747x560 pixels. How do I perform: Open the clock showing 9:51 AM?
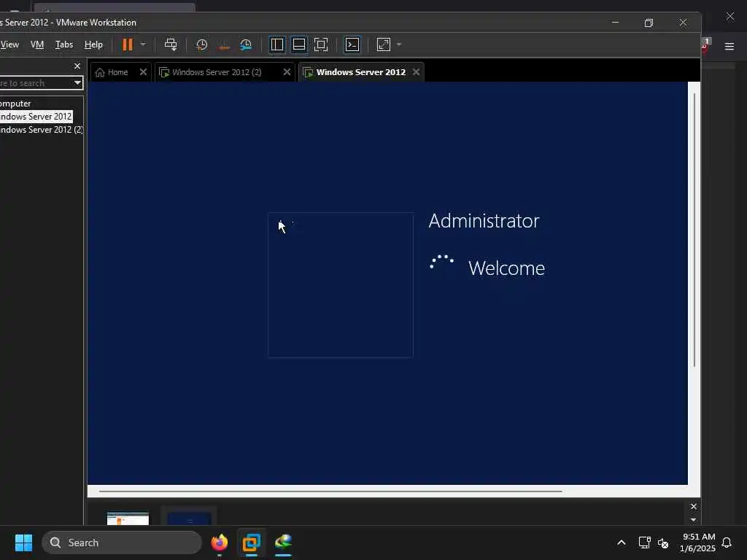(697, 542)
